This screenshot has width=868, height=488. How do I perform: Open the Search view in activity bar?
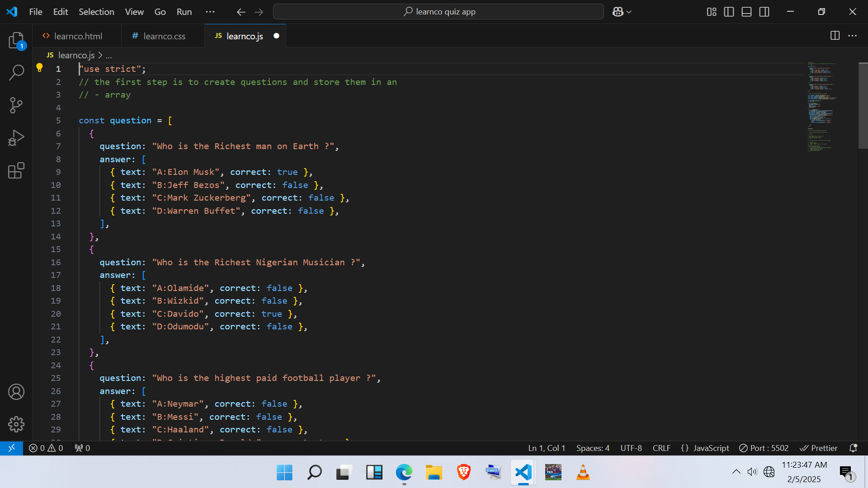16,72
